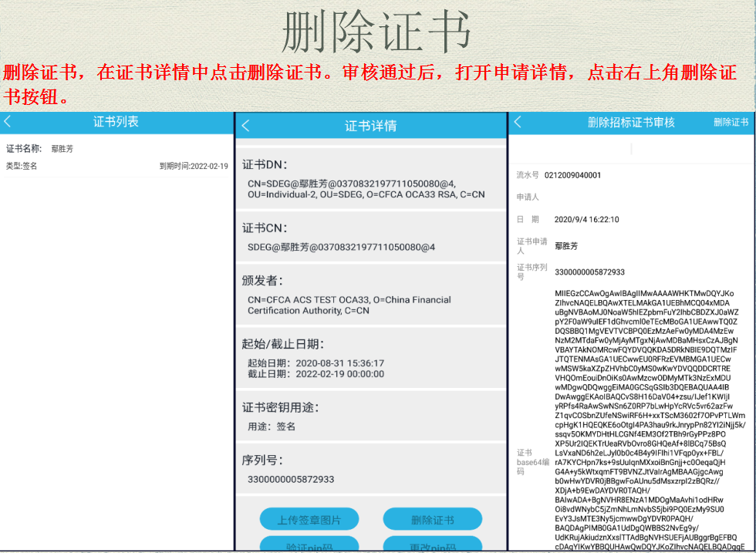
Task: Click the 颁发者 heading
Action: pos(262,281)
